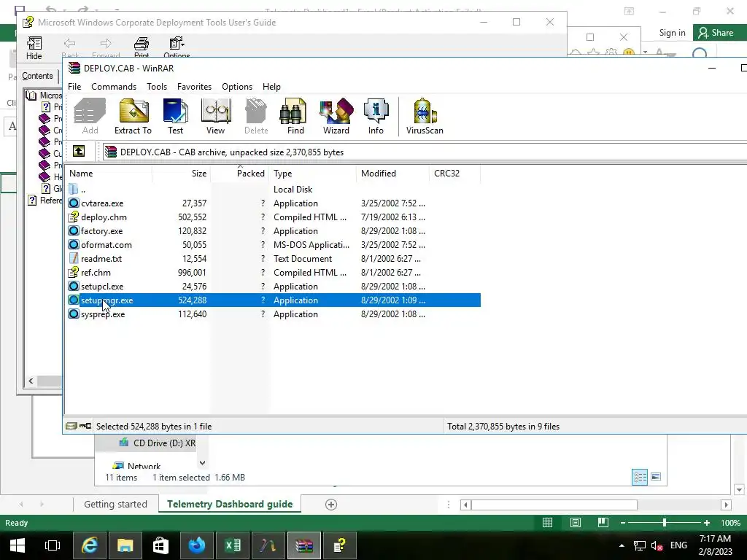Switch Explorer to details view icon
Screen dimensions: 747x560
tap(640, 477)
